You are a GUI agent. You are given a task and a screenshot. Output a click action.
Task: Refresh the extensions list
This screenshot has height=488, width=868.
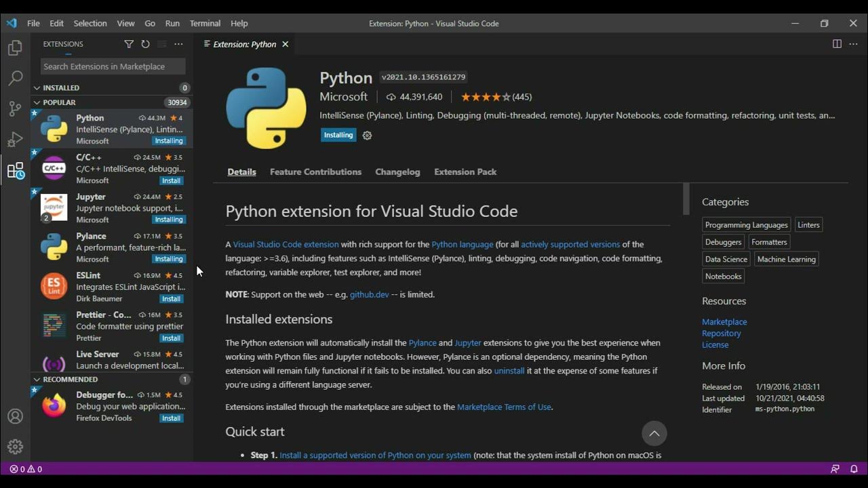(x=145, y=44)
